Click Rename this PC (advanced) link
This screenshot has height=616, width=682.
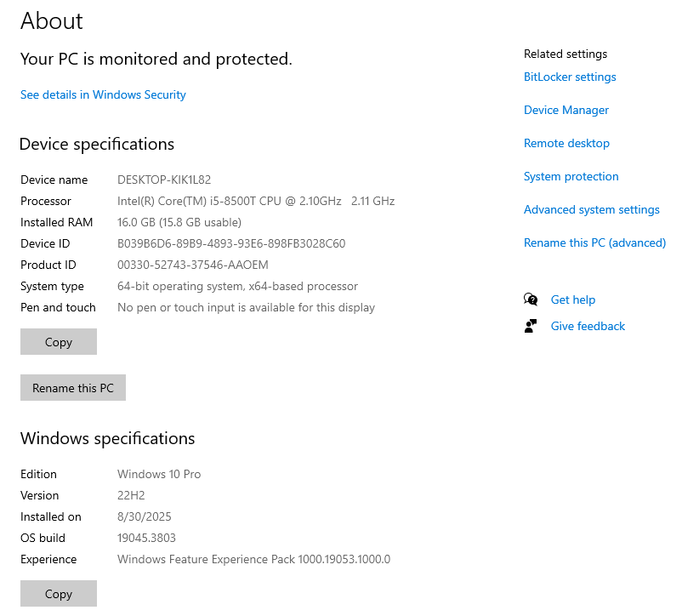(x=594, y=242)
